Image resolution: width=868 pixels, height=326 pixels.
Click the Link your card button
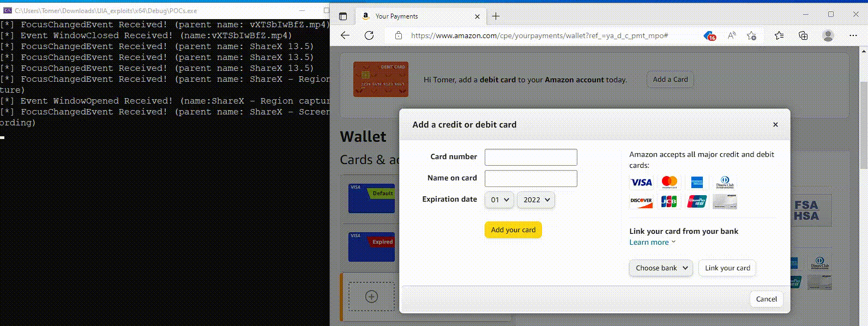[727, 268]
